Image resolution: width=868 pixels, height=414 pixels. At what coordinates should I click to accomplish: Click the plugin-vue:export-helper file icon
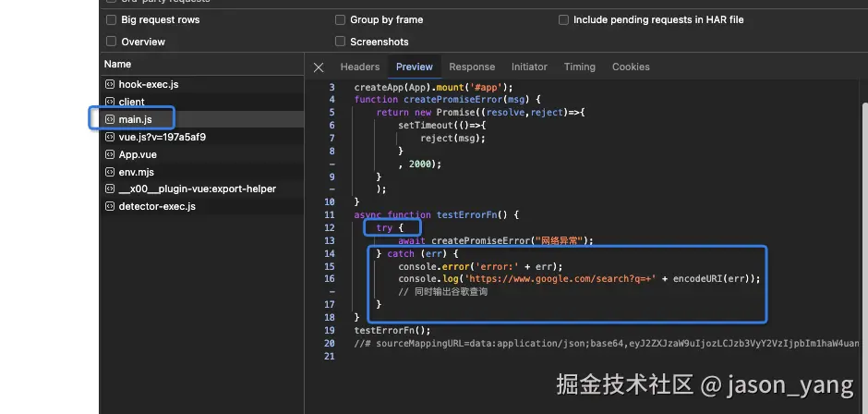(110, 189)
